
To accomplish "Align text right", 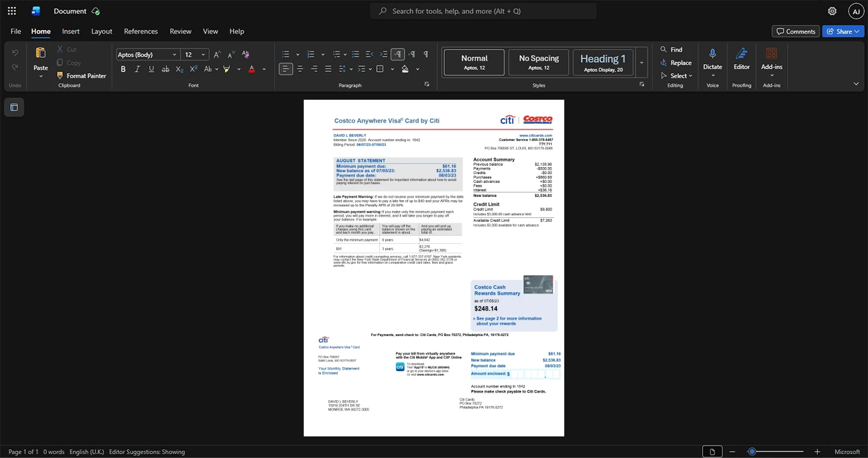I will 314,69.
